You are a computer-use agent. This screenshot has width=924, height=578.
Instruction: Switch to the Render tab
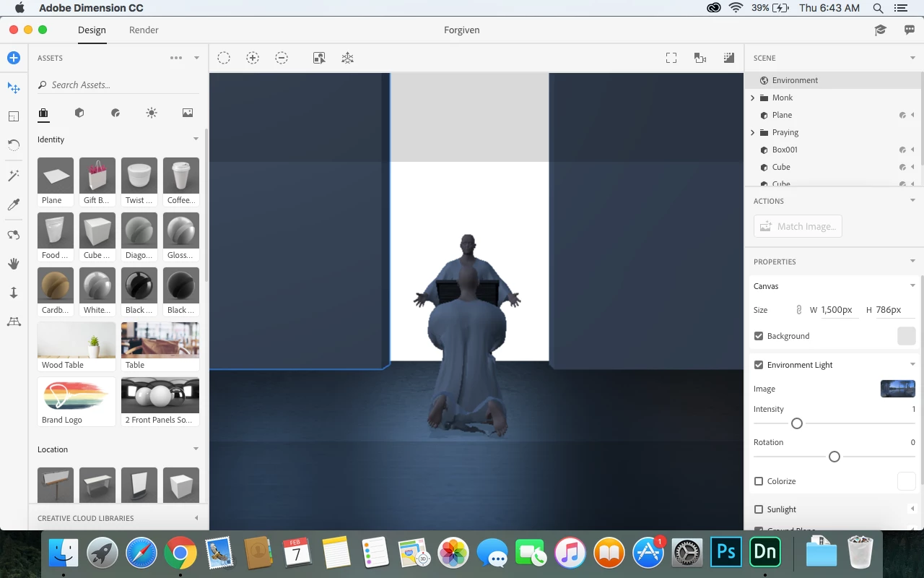[x=144, y=30]
